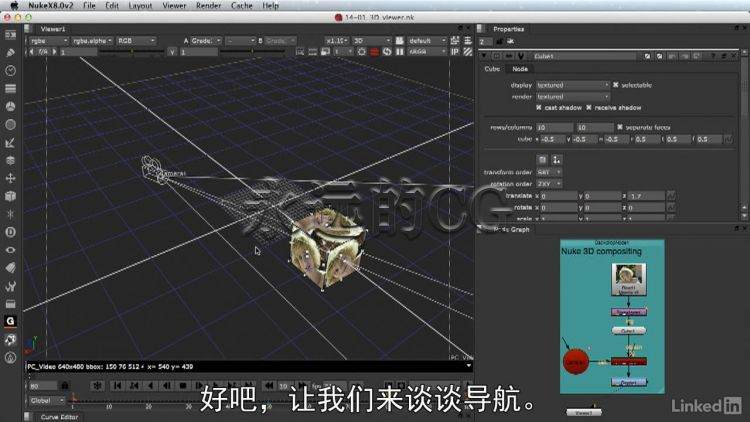The image size is (750, 422).
Task: Open the Particles nodes icon
Action: (x=10, y=214)
